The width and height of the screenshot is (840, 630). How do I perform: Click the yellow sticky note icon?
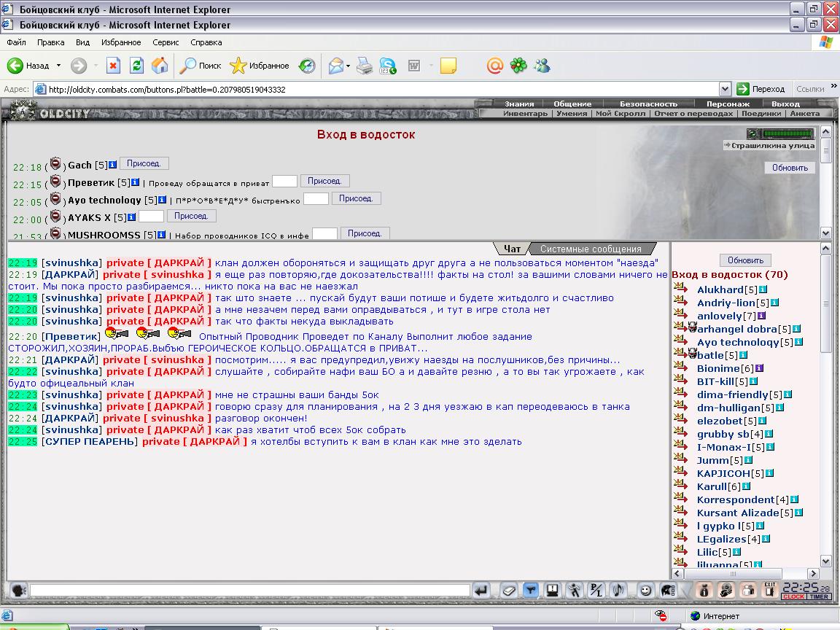(448, 66)
